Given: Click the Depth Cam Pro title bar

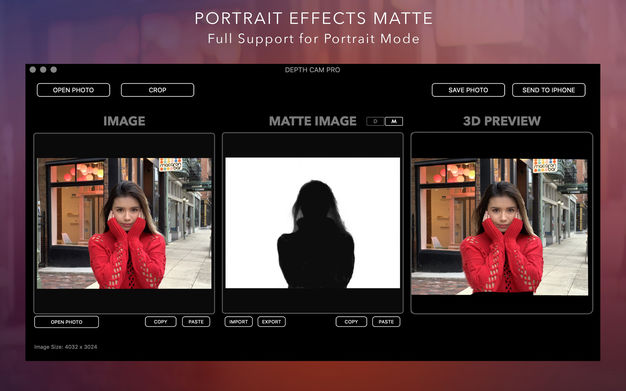Looking at the screenshot, I should click(313, 69).
